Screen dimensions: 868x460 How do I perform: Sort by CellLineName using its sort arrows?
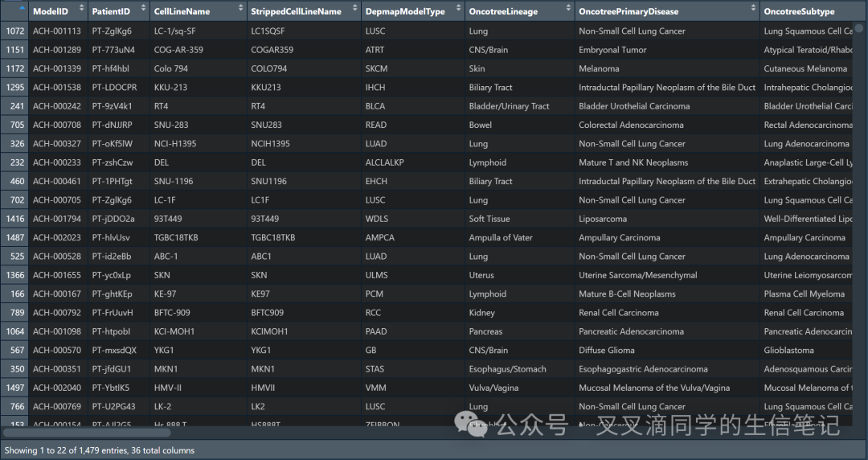(x=240, y=8)
